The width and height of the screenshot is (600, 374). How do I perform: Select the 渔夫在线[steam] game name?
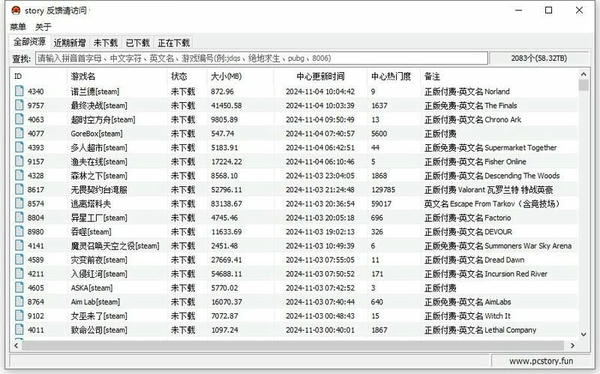point(99,162)
